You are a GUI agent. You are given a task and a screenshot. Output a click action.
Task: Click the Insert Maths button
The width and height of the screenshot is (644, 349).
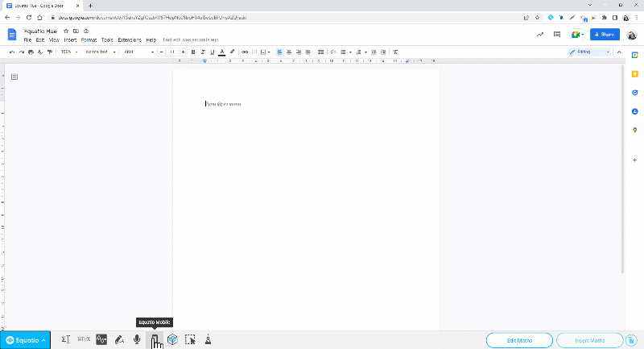(x=590, y=340)
